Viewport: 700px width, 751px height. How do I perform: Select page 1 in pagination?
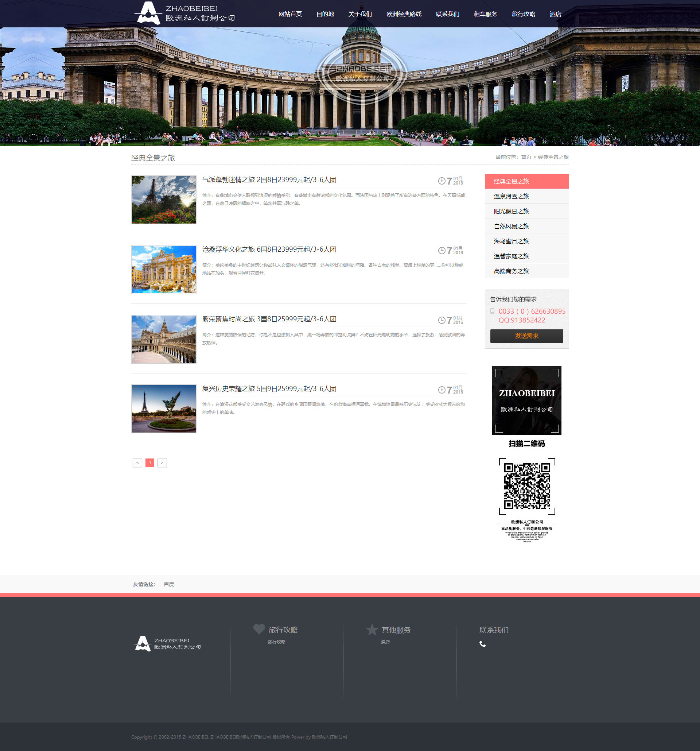point(150,463)
